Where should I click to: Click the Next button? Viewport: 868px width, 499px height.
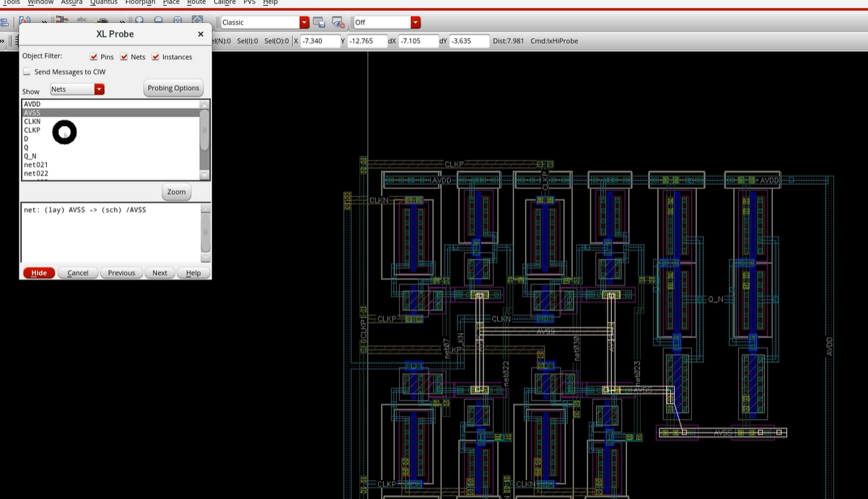click(159, 273)
